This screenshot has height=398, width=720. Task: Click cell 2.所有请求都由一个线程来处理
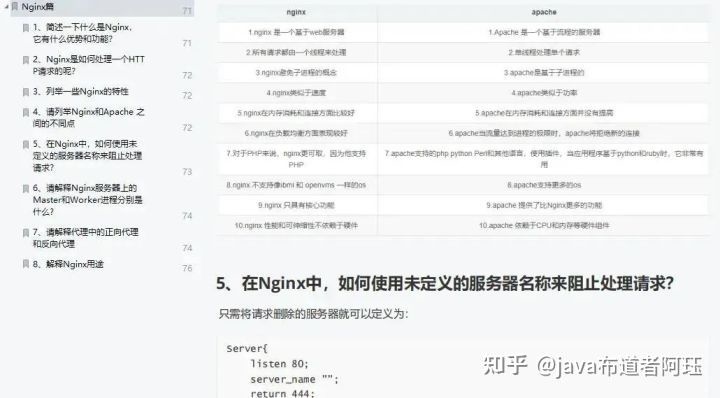tap(296, 52)
